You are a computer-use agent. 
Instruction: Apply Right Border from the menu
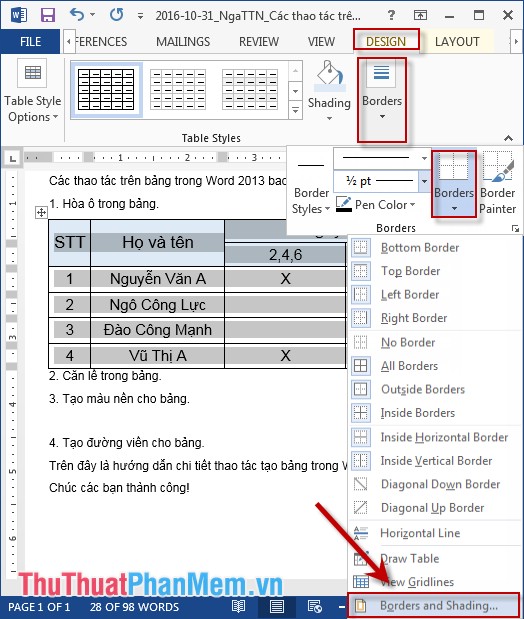click(435, 318)
